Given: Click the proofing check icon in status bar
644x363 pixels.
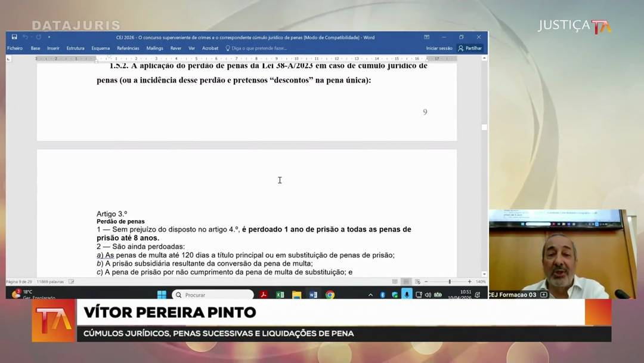Looking at the screenshot, I should (72, 282).
